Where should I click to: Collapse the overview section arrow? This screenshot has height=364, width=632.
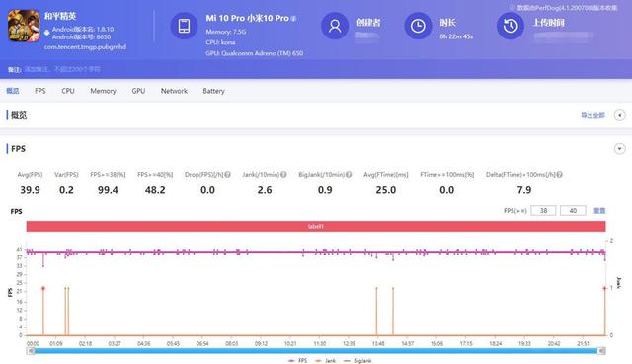619,115
